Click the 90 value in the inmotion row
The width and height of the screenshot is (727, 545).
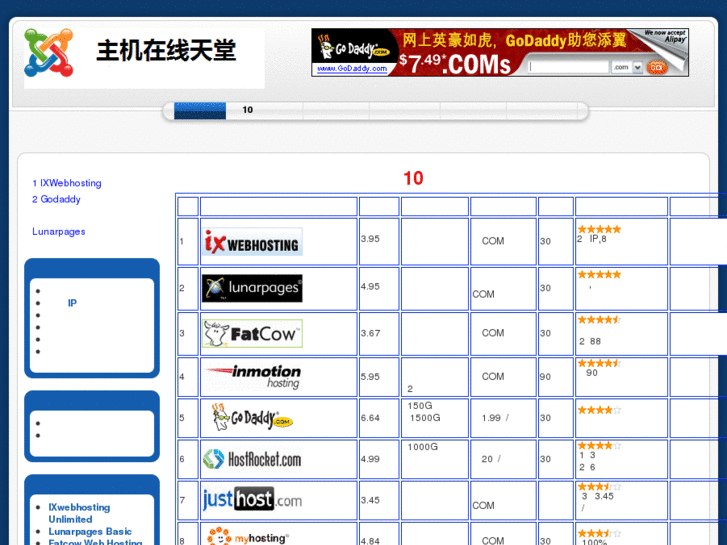coord(545,377)
